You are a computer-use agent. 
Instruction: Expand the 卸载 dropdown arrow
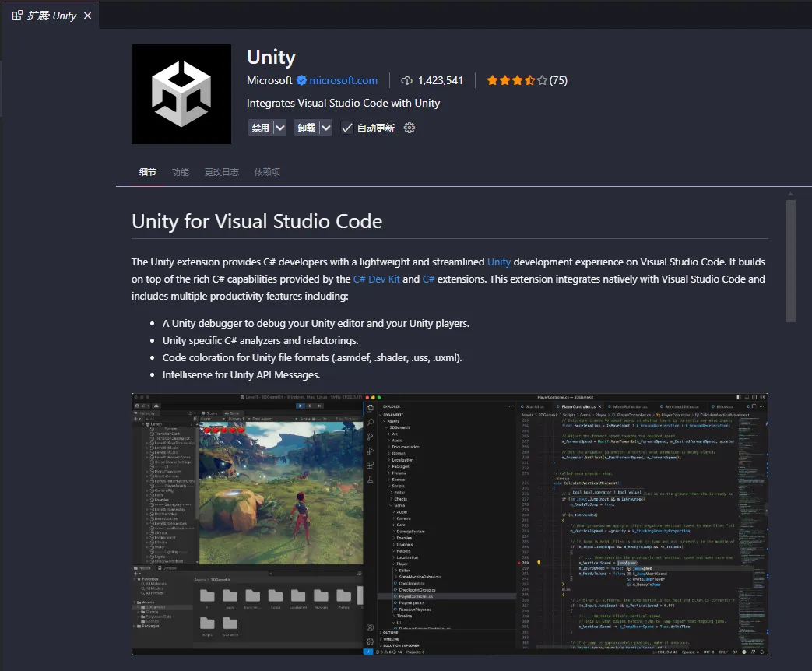tap(326, 128)
